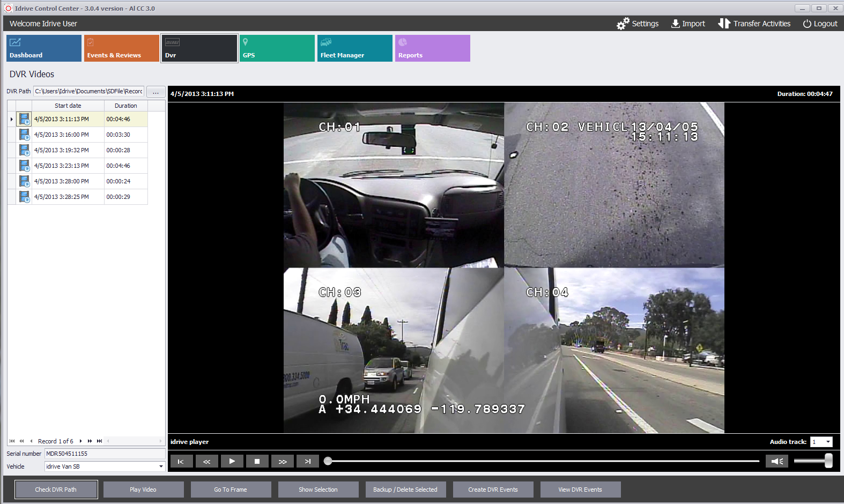844x504 pixels.
Task: Click the DVR Path browse button
Action: tap(156, 92)
